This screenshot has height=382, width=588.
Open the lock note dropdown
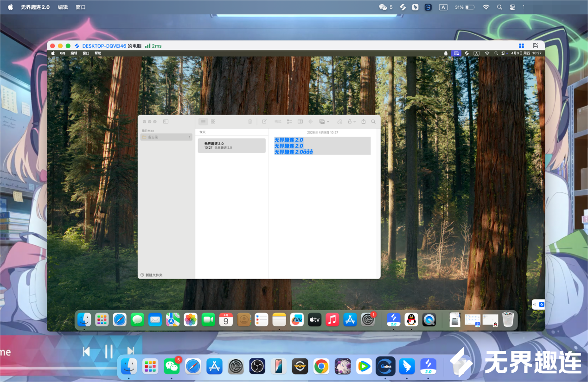click(x=352, y=121)
